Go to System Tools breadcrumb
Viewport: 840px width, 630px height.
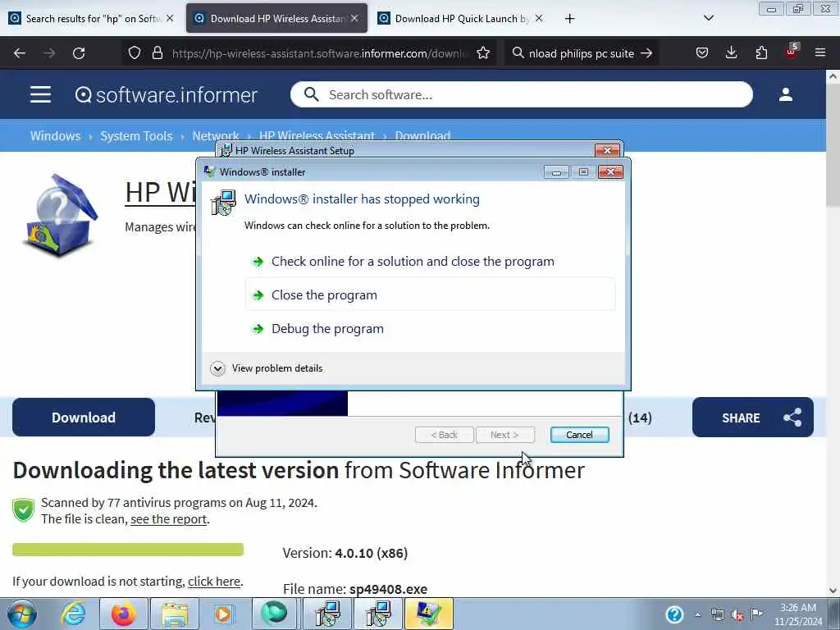click(x=136, y=136)
